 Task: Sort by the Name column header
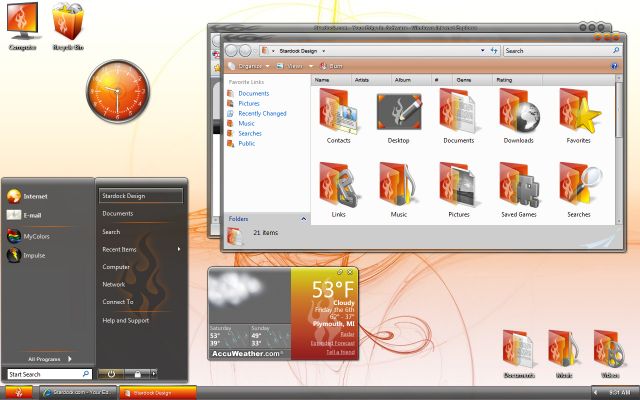331,80
